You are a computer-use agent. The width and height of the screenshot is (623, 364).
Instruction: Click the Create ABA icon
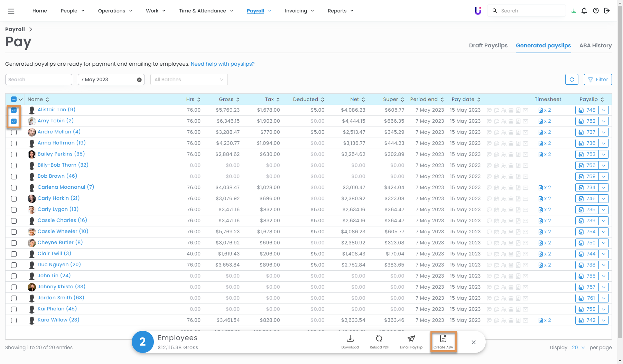coord(443,339)
